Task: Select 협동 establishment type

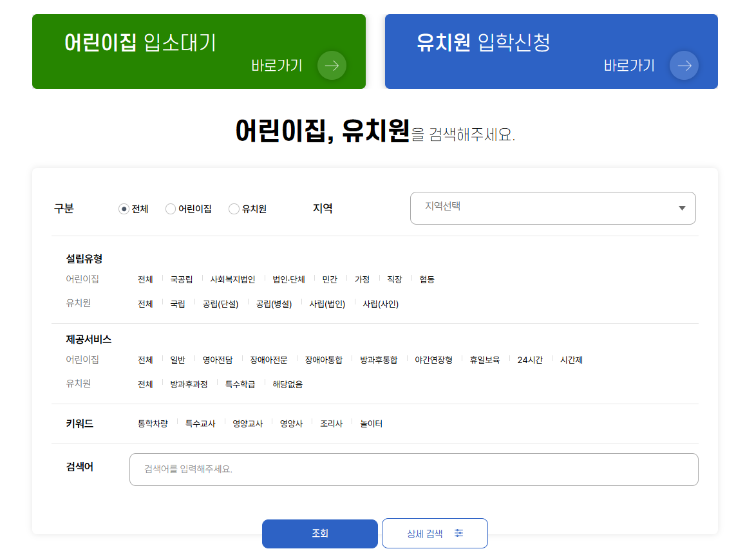Action: pos(427,279)
